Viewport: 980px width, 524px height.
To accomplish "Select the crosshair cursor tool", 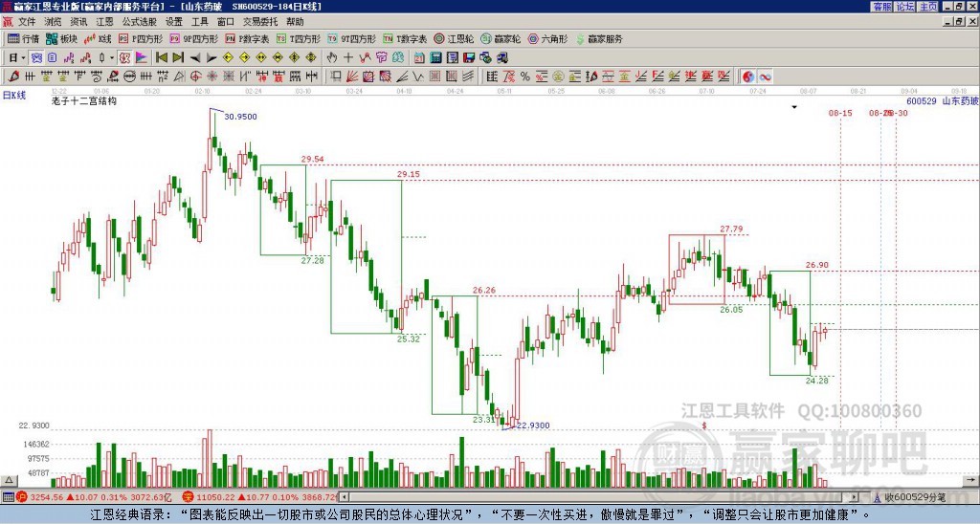I will tap(348, 57).
